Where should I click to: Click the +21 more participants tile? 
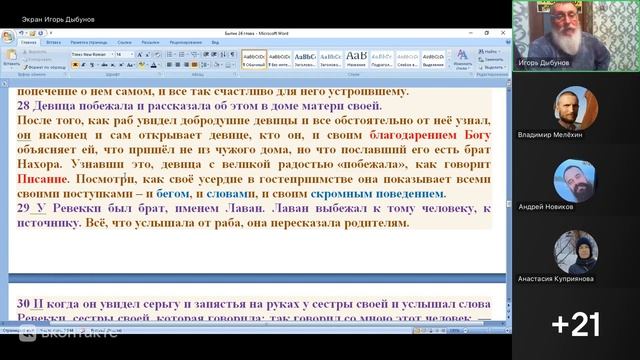click(576, 324)
